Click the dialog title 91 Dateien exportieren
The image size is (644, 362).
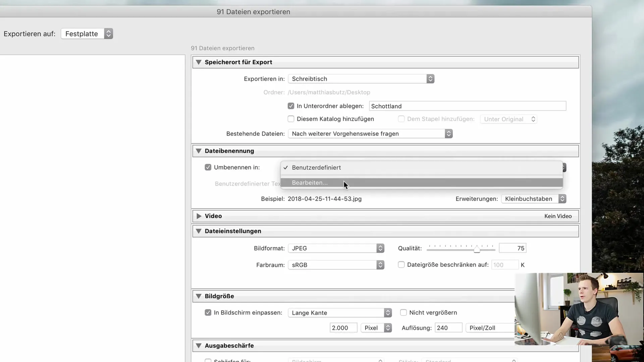point(253,12)
